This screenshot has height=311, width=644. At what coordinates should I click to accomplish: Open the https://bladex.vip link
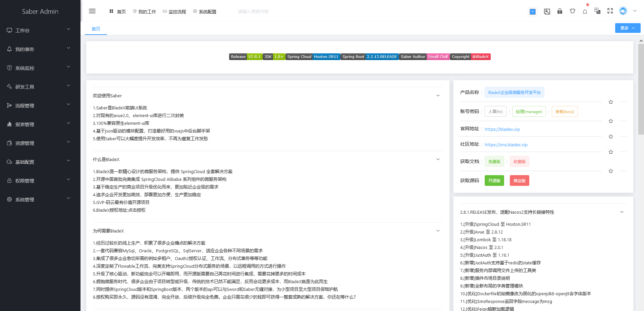coord(502,129)
